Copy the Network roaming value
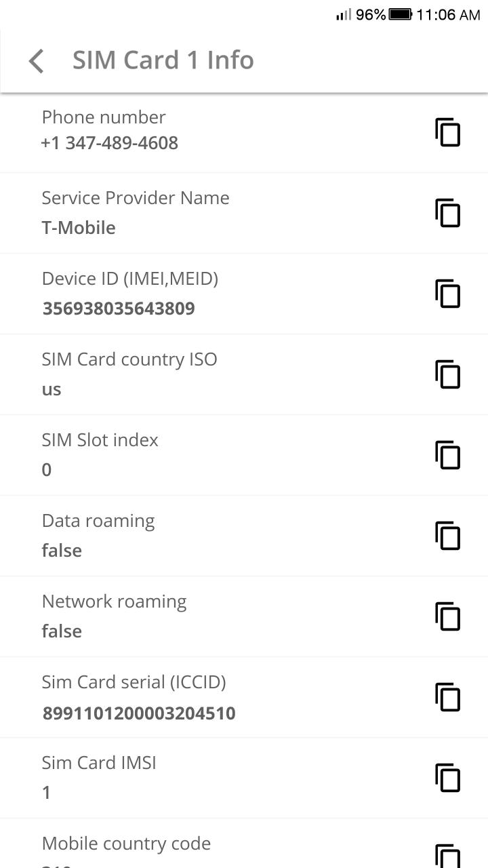488x868 pixels. [x=447, y=616]
